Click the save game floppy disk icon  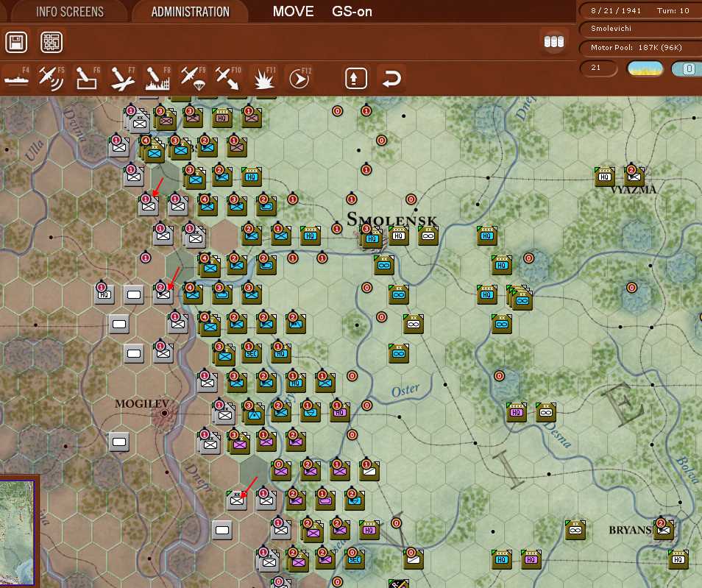coord(16,43)
